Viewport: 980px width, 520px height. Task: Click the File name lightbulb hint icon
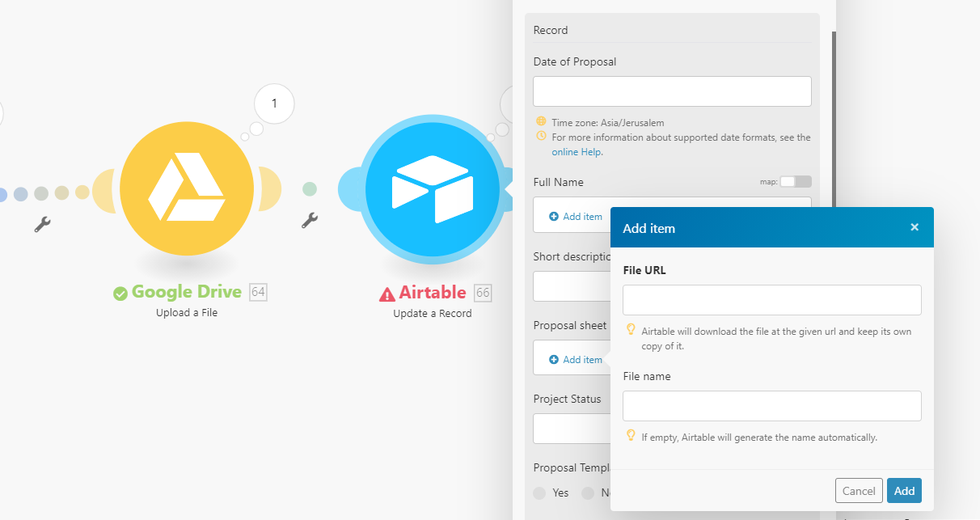[631, 436]
